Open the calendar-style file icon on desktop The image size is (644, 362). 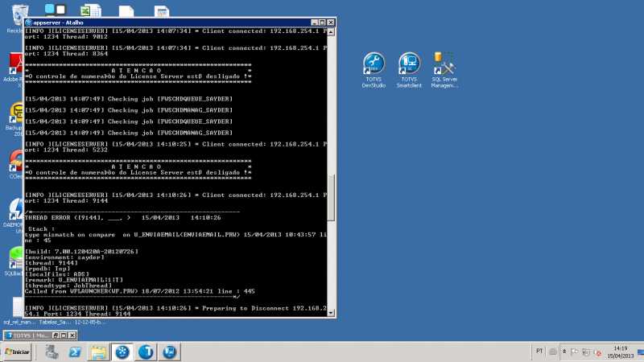click(162, 11)
